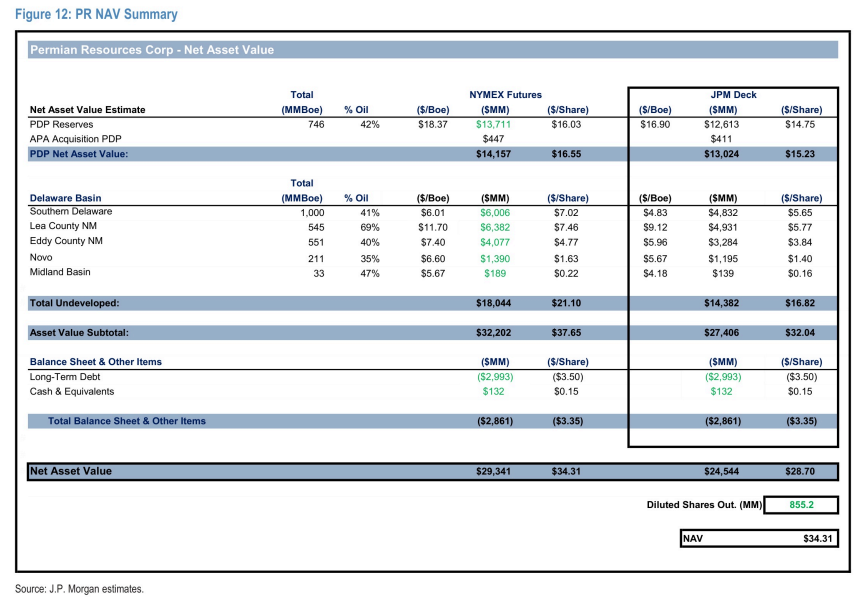
Task: Click the $24,544 Net Asset Value JPM figure
Action: coord(721,472)
